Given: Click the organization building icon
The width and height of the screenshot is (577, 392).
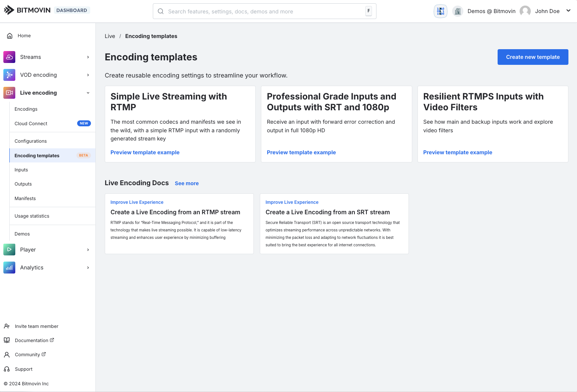Looking at the screenshot, I should (458, 11).
